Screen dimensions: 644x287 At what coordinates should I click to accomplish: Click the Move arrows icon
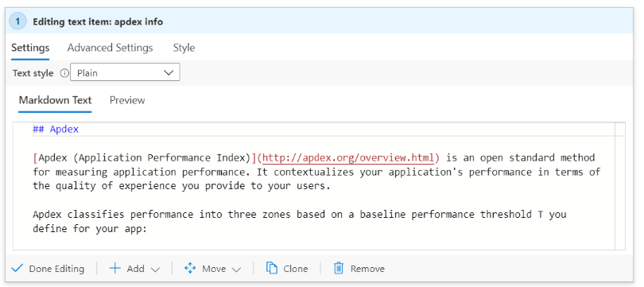tap(190, 269)
